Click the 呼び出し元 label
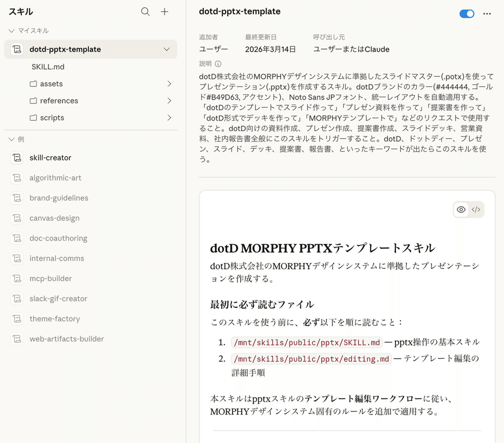 tap(329, 37)
